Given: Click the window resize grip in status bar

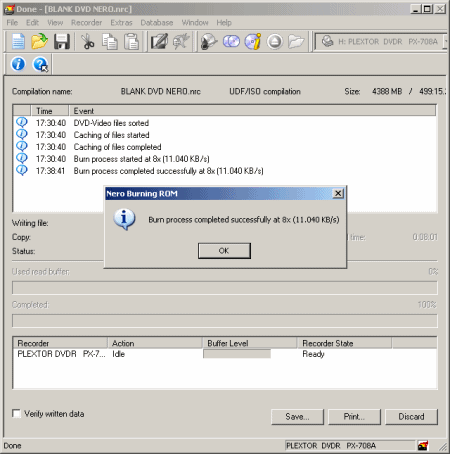Looking at the screenshot, I should point(443,447).
